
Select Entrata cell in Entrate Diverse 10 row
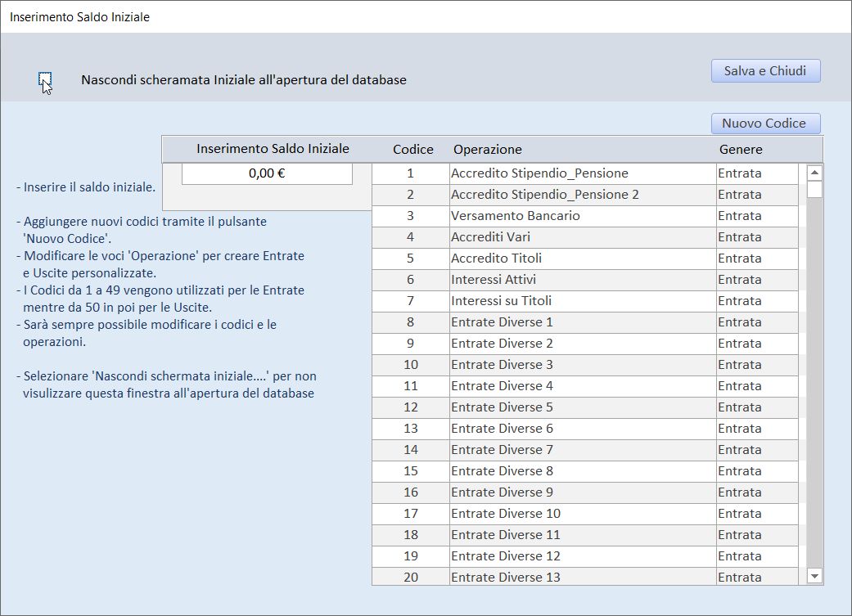tap(757, 514)
